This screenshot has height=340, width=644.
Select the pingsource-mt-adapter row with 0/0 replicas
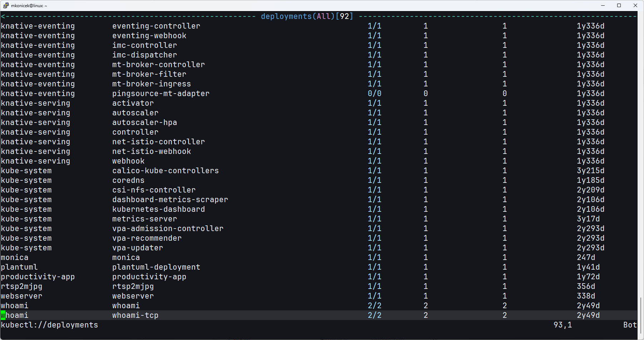(160, 93)
